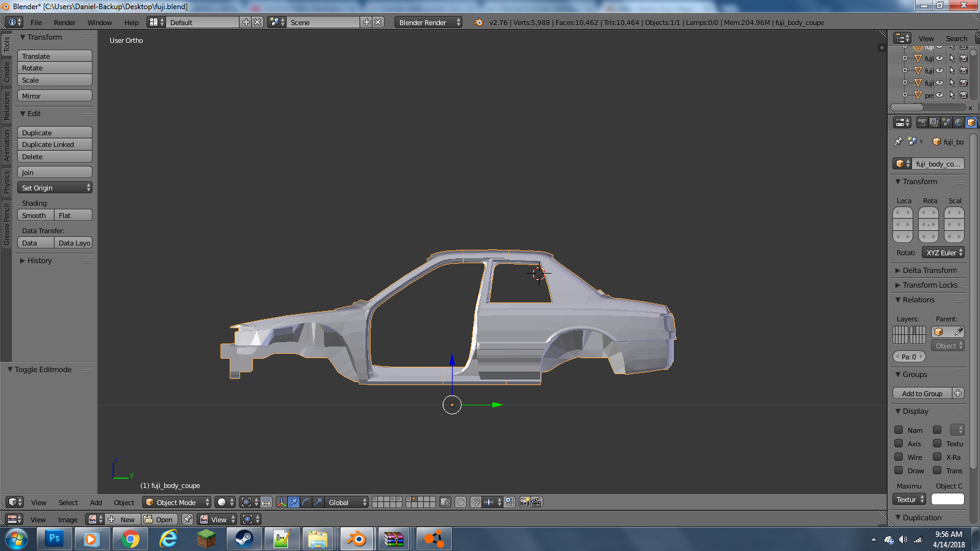Switch to the Physics tool shelf tab

pyautogui.click(x=7, y=182)
